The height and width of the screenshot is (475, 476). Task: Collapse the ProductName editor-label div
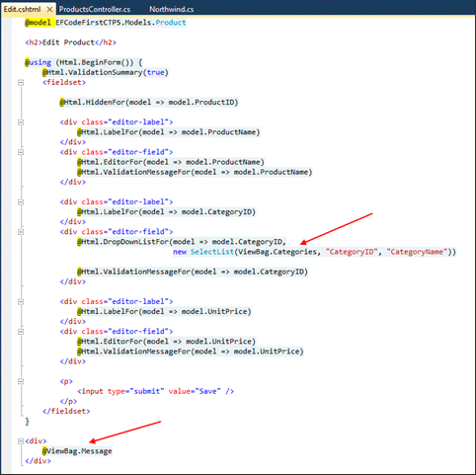point(21,122)
